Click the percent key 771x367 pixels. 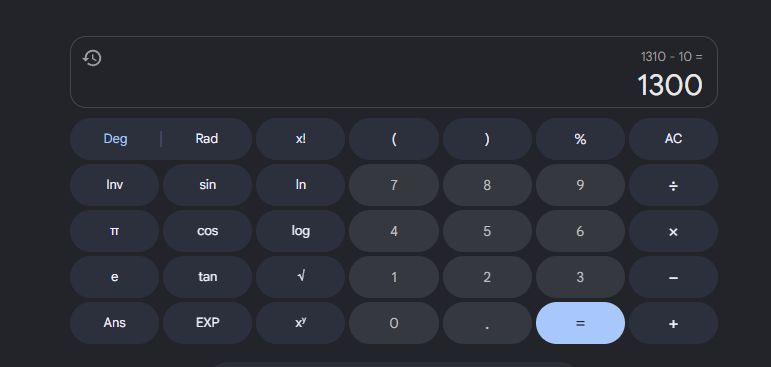[x=580, y=139]
